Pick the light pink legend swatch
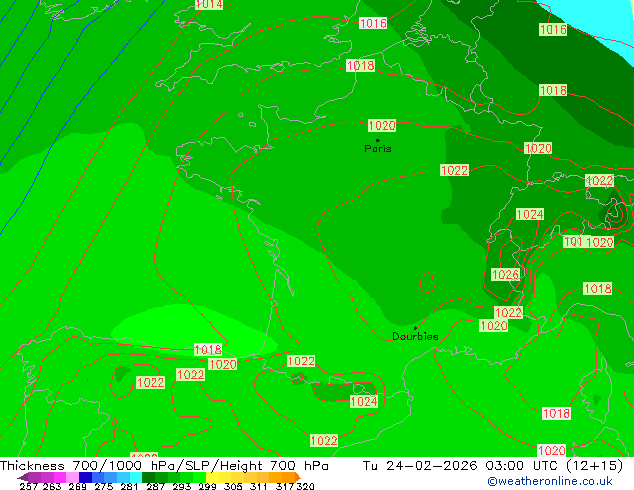 (72, 477)
